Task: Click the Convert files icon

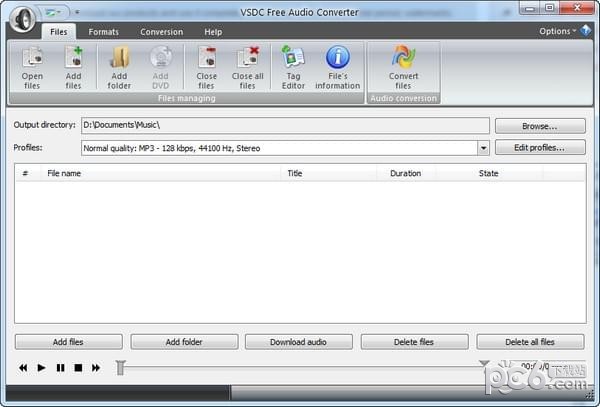Action: [x=403, y=68]
